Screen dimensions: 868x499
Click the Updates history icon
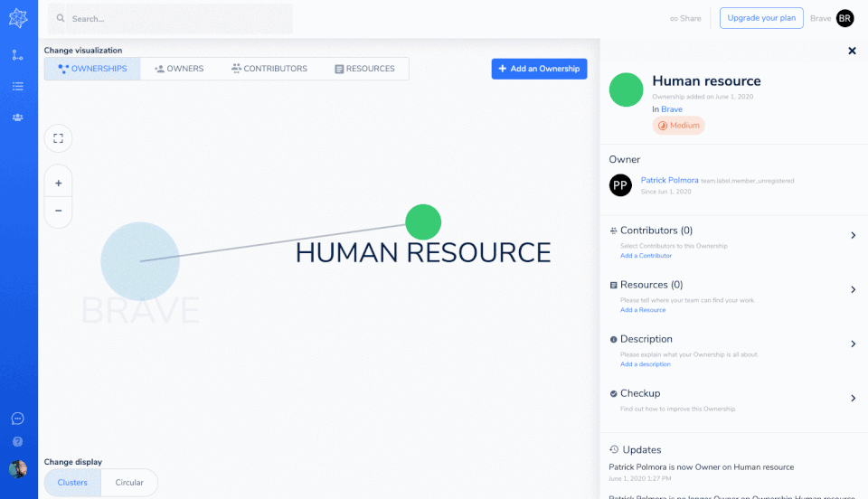[x=614, y=450]
